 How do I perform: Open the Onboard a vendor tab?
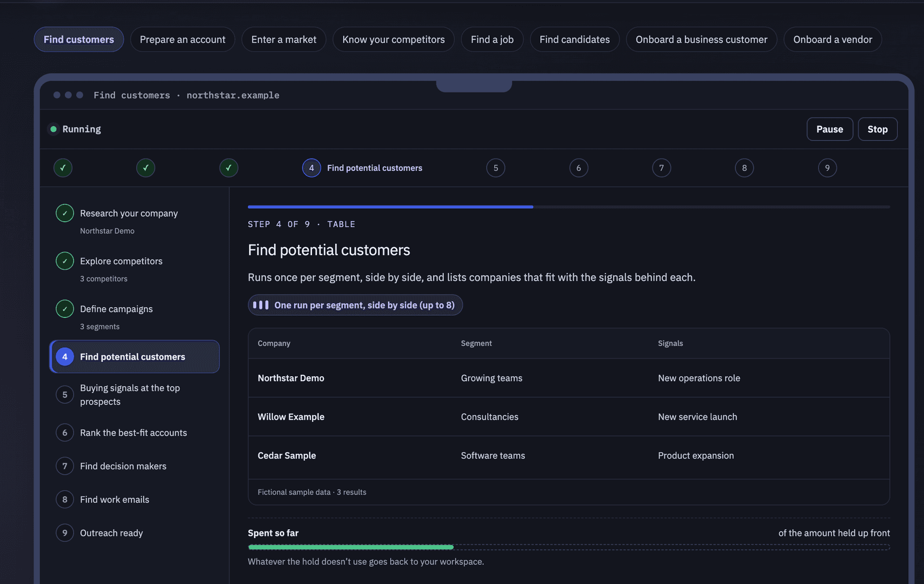833,39
